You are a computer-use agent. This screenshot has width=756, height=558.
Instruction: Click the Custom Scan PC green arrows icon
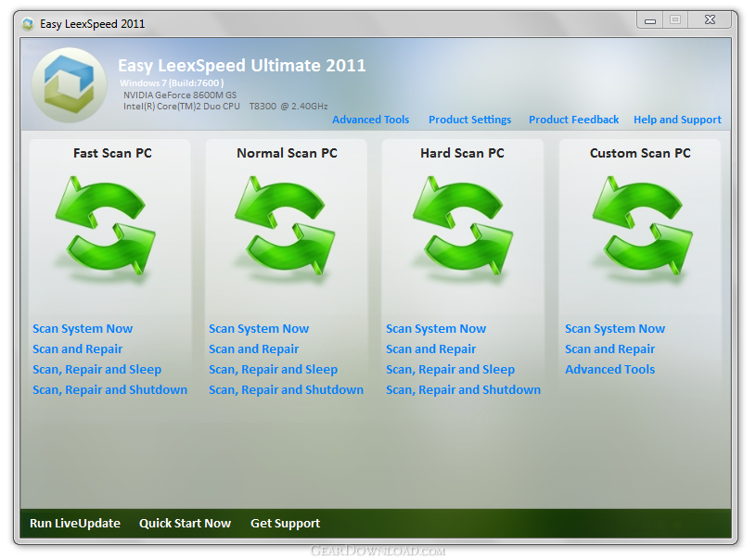click(642, 226)
